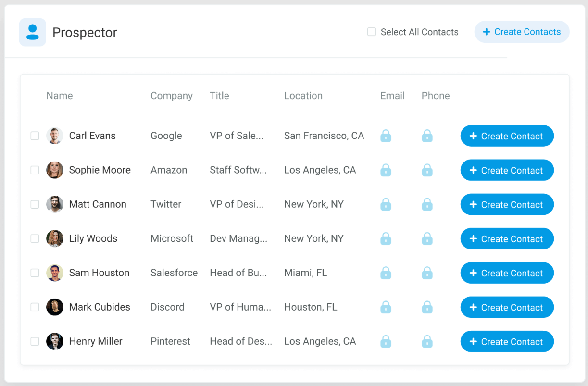Click the Salesforce company cell
Viewport: 588px width, 386px height.
pos(174,273)
